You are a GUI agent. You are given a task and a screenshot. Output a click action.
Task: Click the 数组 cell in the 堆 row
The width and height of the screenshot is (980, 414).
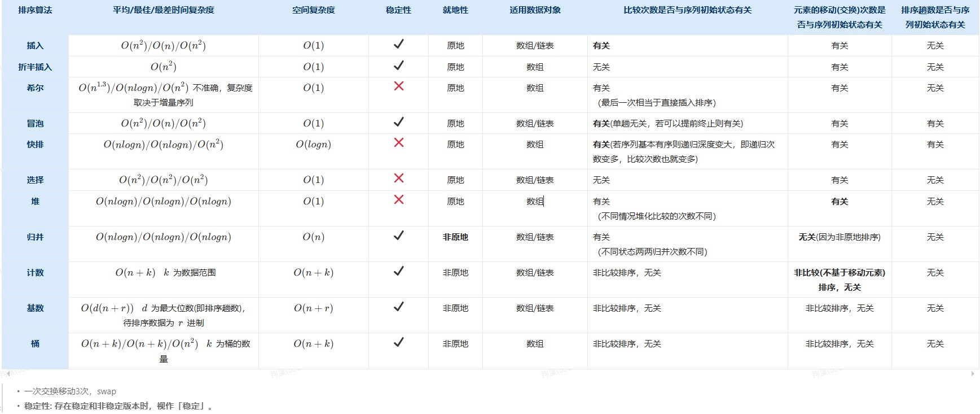(534, 202)
